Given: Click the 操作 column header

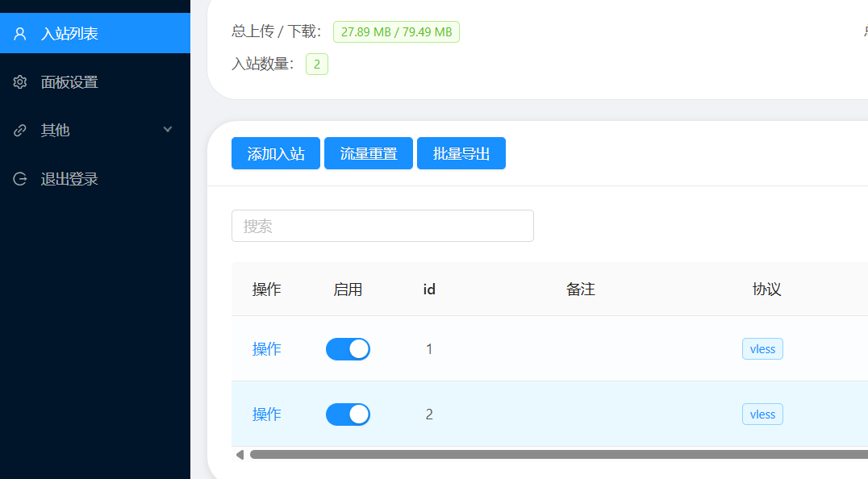Looking at the screenshot, I should pyautogui.click(x=267, y=289).
